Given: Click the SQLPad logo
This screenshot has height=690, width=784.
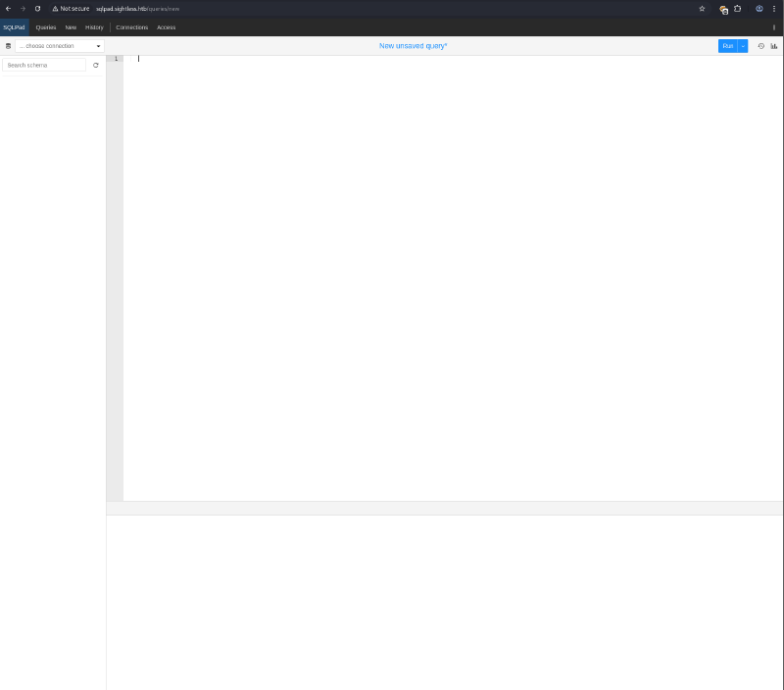Looking at the screenshot, I should coord(14,27).
